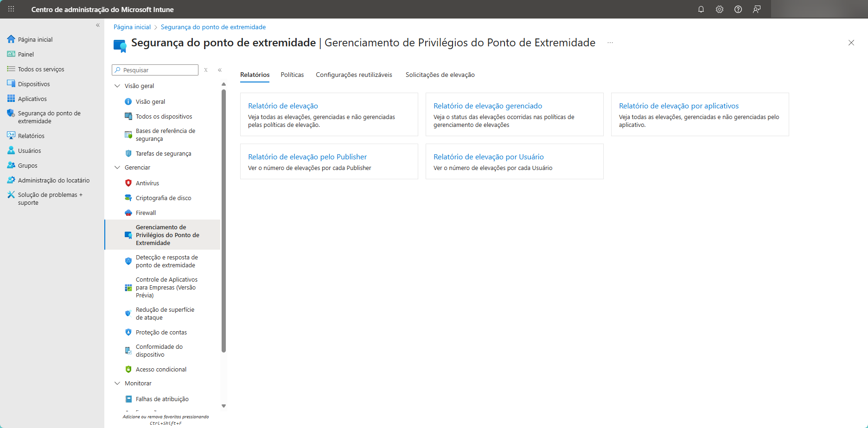The image size is (868, 428).
Task: Click the Solução de problemas wrench icon
Action: click(11, 195)
